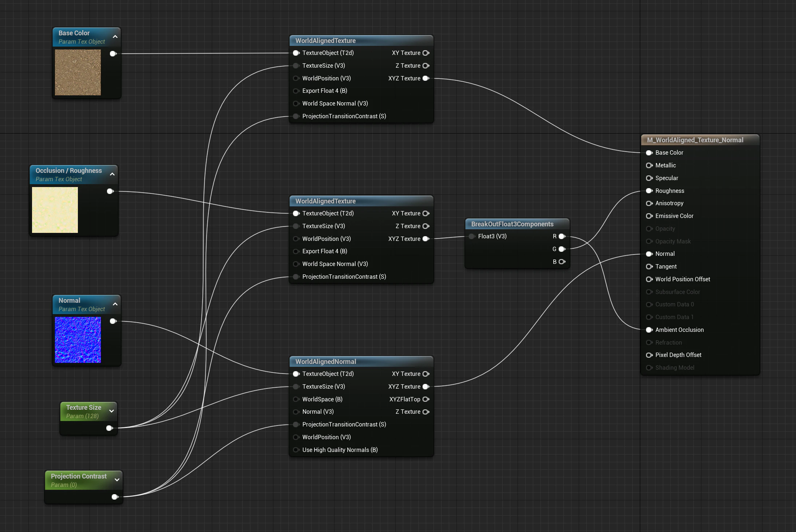Collapse the Normal texture node chevron
The height and width of the screenshot is (532, 796).
[x=115, y=304]
